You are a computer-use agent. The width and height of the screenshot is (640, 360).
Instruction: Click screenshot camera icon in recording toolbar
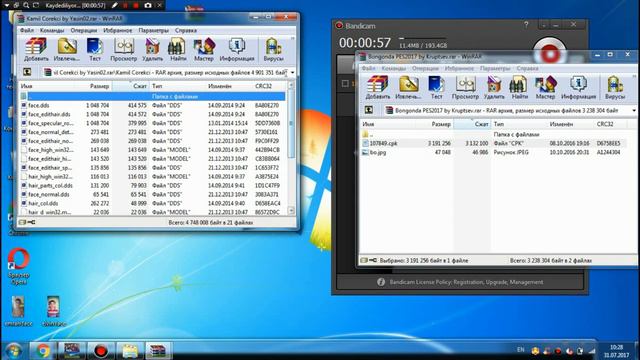click(148, 5)
